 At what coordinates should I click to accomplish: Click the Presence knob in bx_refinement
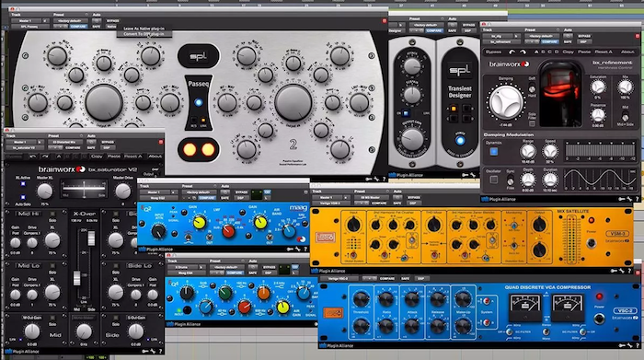pos(598,115)
